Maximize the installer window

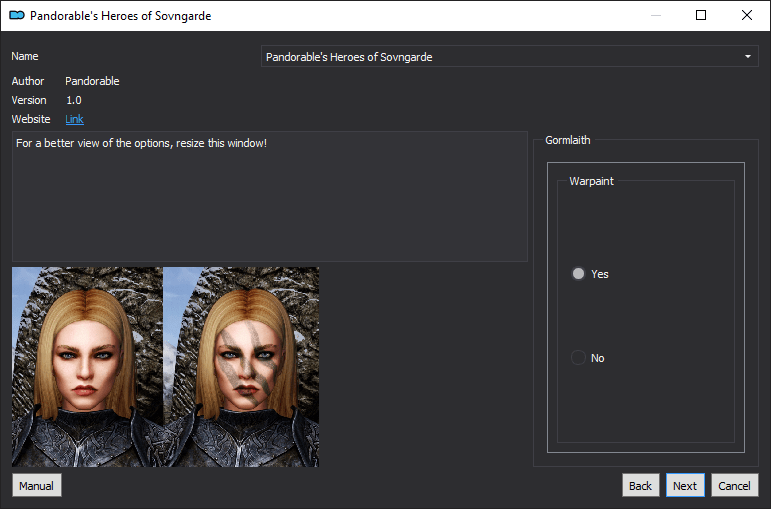701,15
